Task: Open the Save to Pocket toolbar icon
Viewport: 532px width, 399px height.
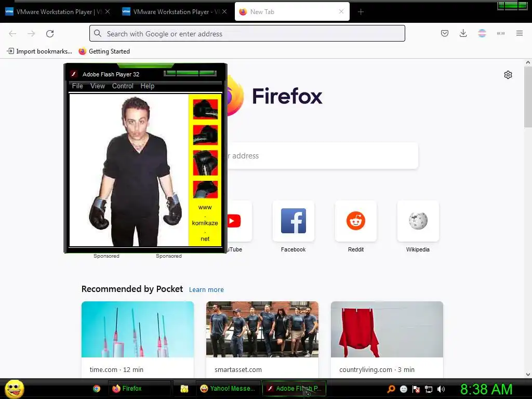Action: pos(445,33)
